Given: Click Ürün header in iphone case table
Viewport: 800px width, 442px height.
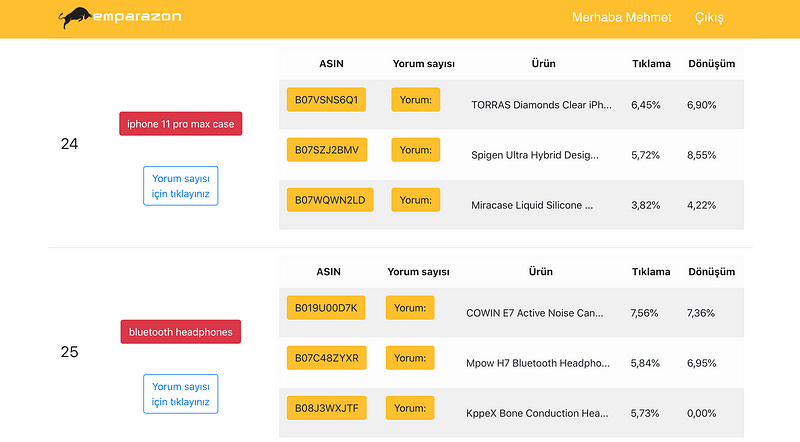Looking at the screenshot, I should (543, 63).
